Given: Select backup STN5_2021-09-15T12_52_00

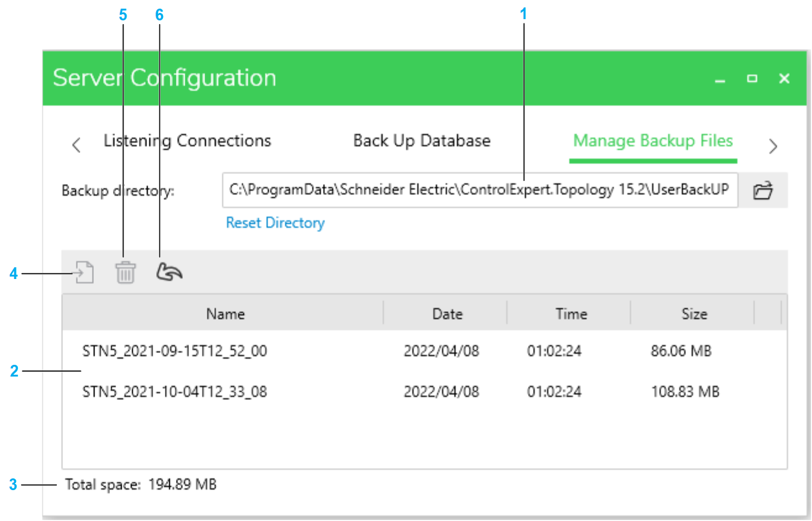Looking at the screenshot, I should 175,352.
